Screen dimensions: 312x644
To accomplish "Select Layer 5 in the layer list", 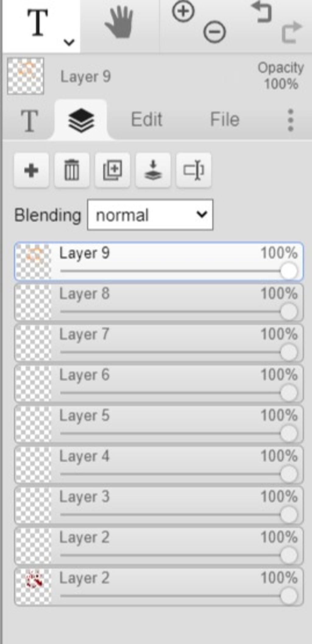I will [159, 424].
